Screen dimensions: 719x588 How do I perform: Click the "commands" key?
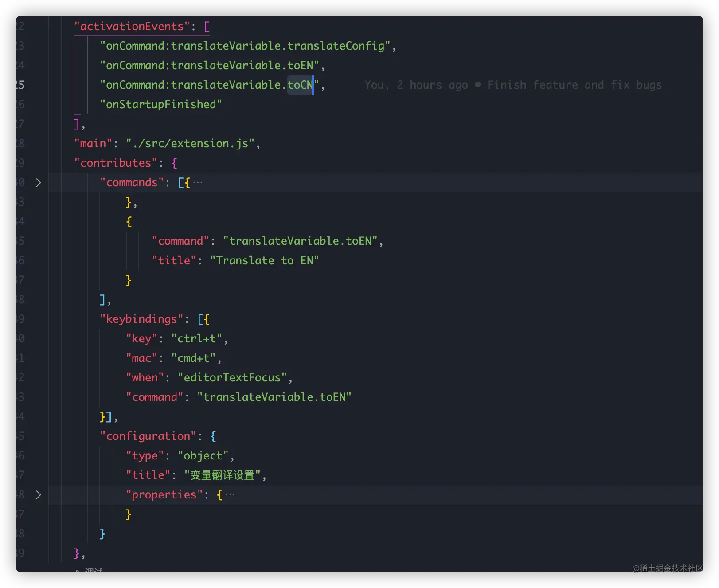tap(132, 183)
